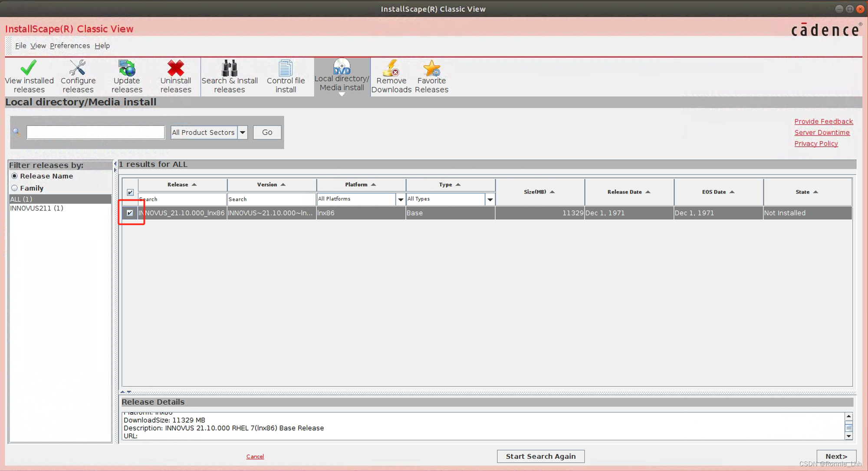Image resolution: width=868 pixels, height=471 pixels.
Task: Sort by State column arrow
Action: coord(815,192)
